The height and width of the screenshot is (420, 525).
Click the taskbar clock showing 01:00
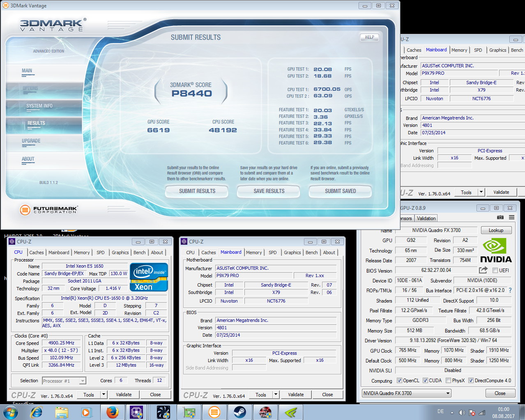[x=504, y=413]
